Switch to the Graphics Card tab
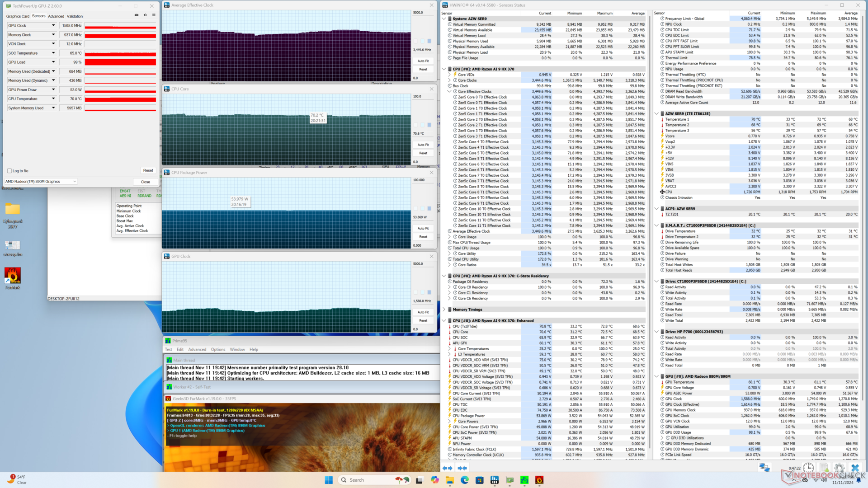 click(18, 16)
